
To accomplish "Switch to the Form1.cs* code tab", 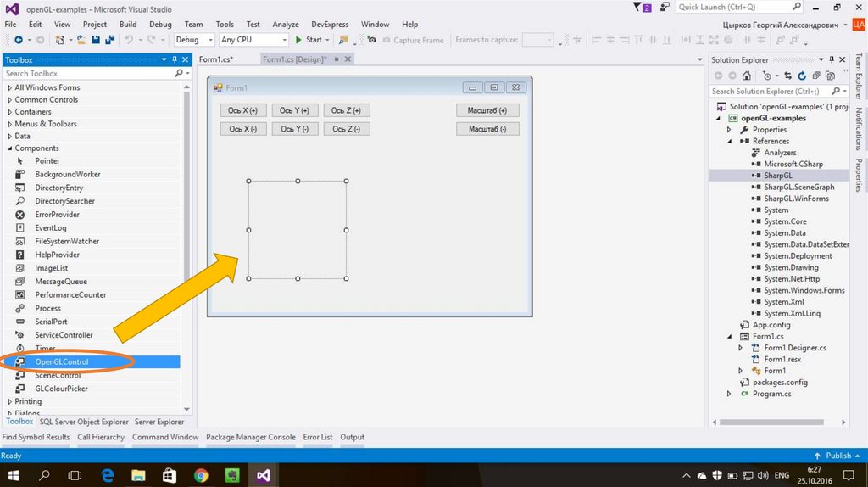I will [215, 59].
